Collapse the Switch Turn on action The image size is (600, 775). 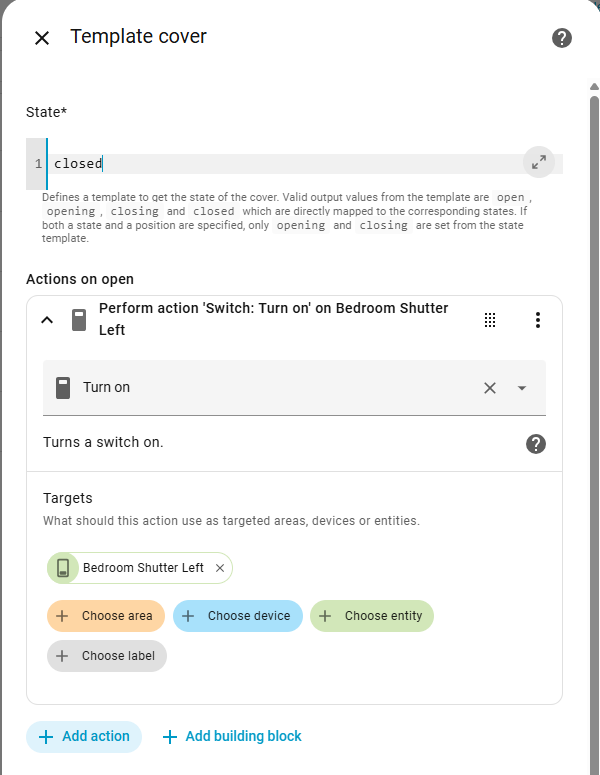coord(46,320)
